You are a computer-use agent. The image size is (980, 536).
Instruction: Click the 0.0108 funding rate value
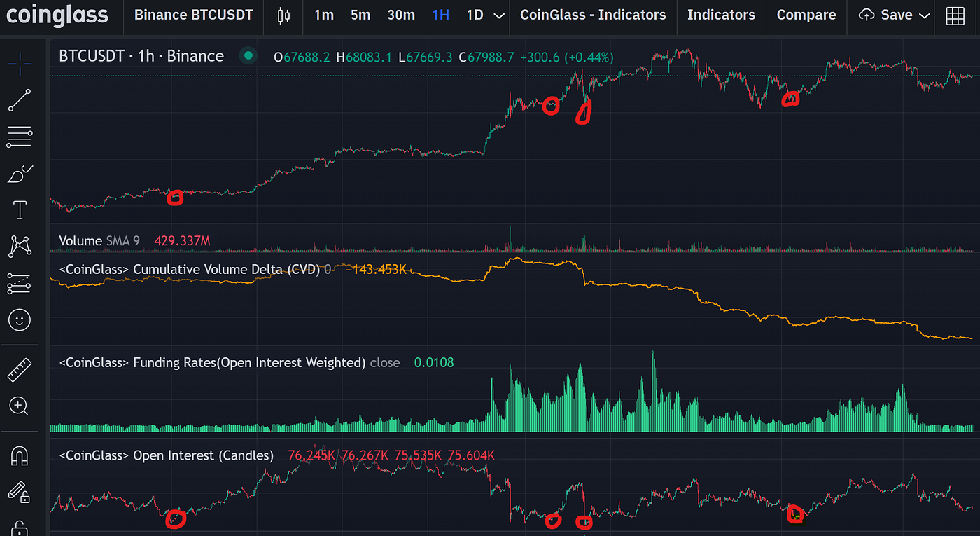coord(434,362)
